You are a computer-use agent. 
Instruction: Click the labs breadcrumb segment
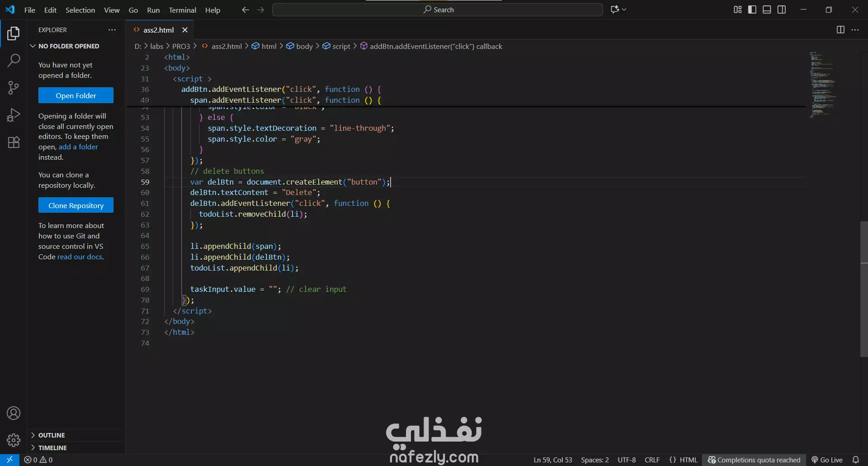[156, 46]
